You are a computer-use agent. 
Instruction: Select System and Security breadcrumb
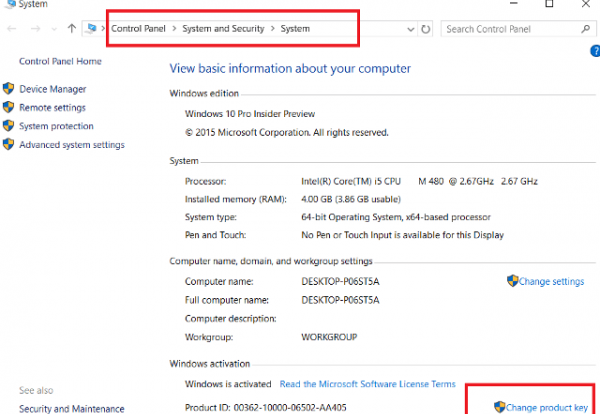[223, 29]
